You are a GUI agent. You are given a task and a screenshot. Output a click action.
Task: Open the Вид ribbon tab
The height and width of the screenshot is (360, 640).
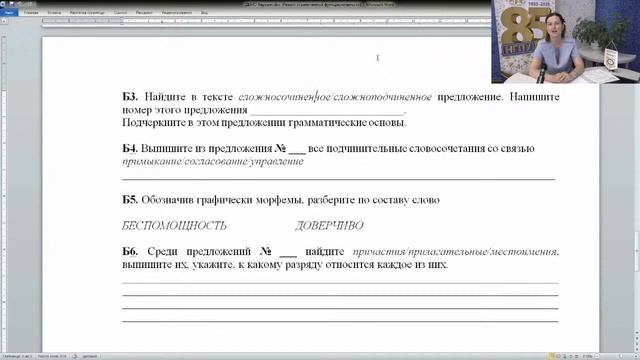point(204,13)
